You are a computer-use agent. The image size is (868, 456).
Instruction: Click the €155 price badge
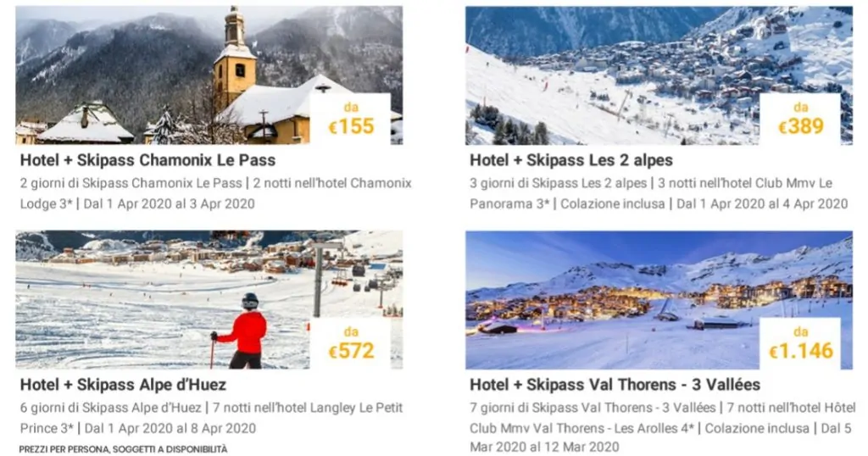[350, 119]
